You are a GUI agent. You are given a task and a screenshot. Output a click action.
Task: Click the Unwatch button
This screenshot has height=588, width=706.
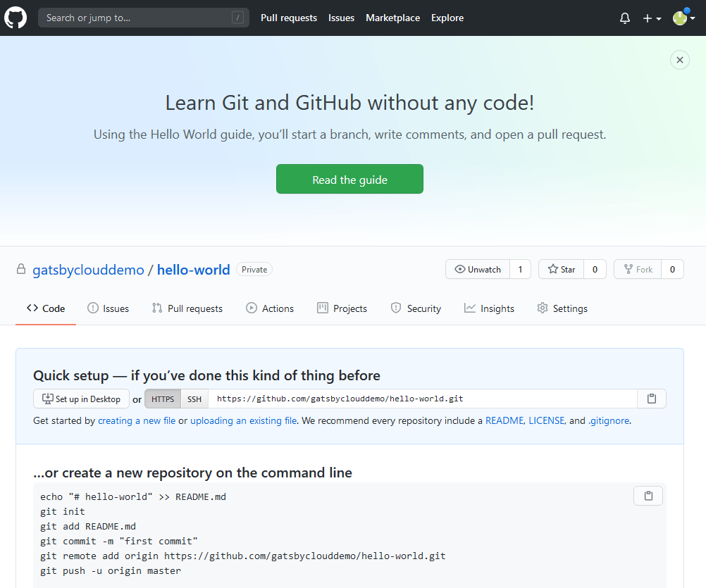(477, 269)
